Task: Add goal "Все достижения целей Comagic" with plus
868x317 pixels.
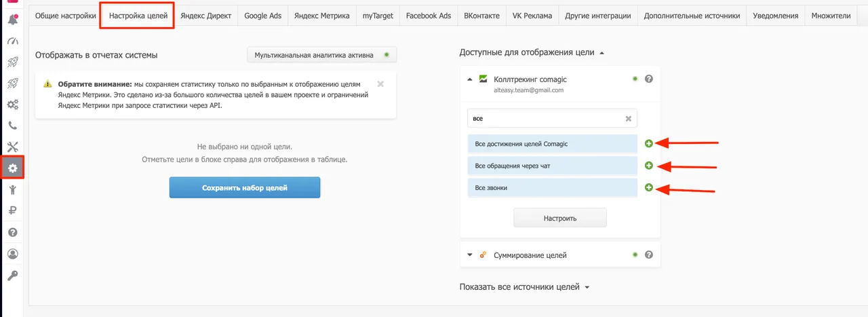Action: (x=648, y=143)
